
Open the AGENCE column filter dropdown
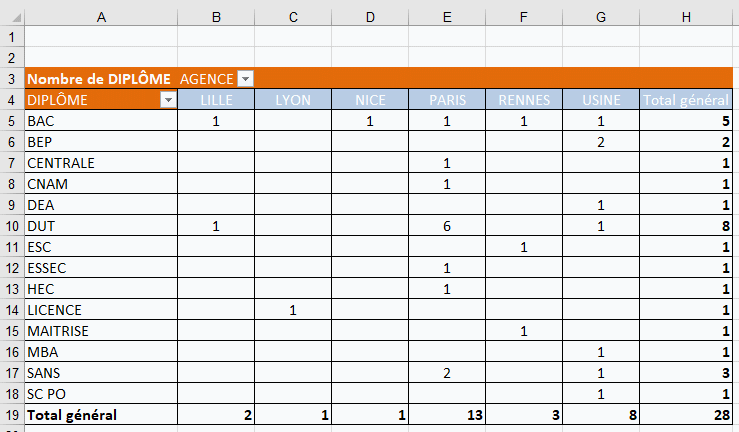(246, 79)
